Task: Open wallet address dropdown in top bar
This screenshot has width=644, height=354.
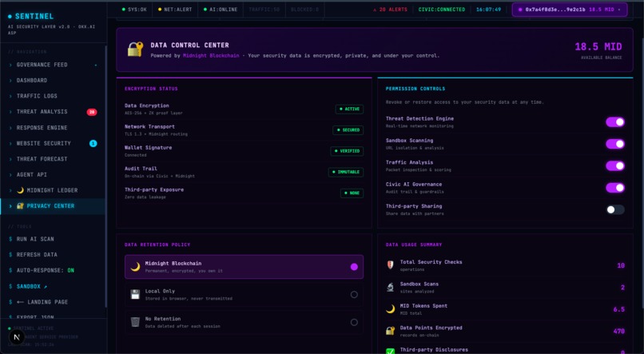Action: 569,10
